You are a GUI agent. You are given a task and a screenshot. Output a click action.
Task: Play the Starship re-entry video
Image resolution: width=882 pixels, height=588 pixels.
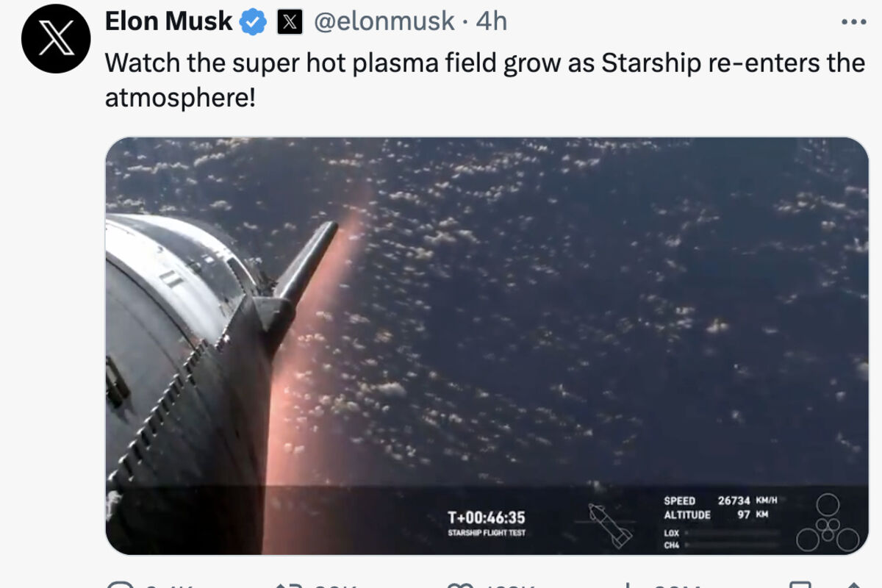point(487,345)
